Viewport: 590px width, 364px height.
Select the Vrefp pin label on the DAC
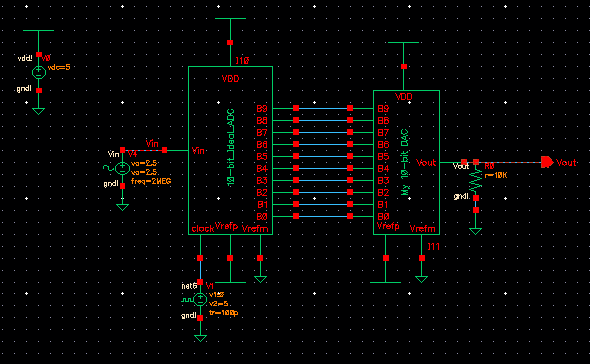point(388,226)
